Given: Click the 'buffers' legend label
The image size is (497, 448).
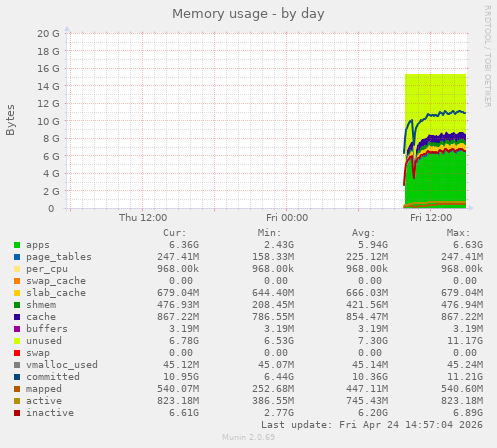Looking at the screenshot, I should (x=47, y=329).
